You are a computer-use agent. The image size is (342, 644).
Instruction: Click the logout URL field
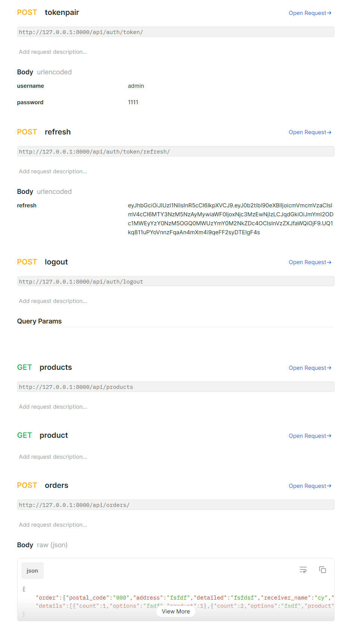176,282
